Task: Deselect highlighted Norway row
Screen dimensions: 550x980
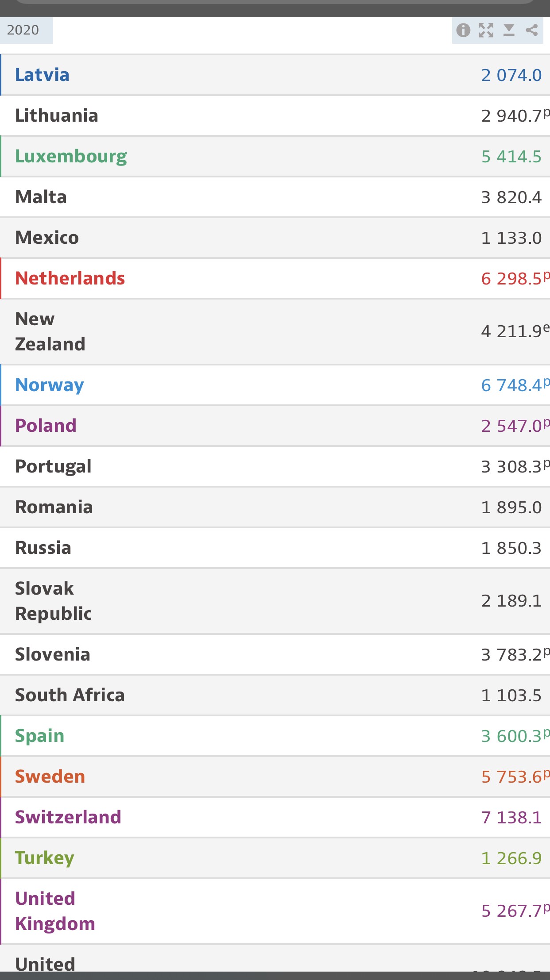Action: tap(275, 385)
